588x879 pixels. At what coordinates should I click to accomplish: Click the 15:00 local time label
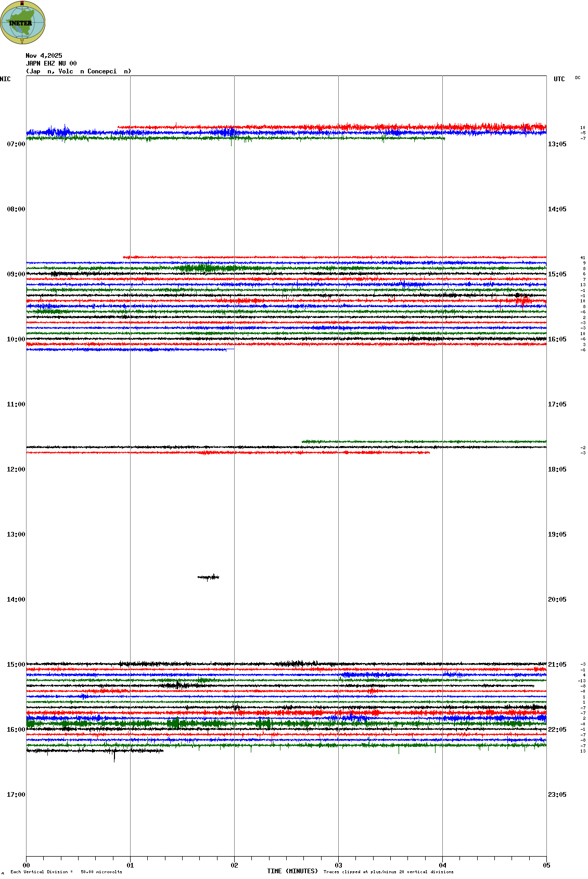[16, 665]
